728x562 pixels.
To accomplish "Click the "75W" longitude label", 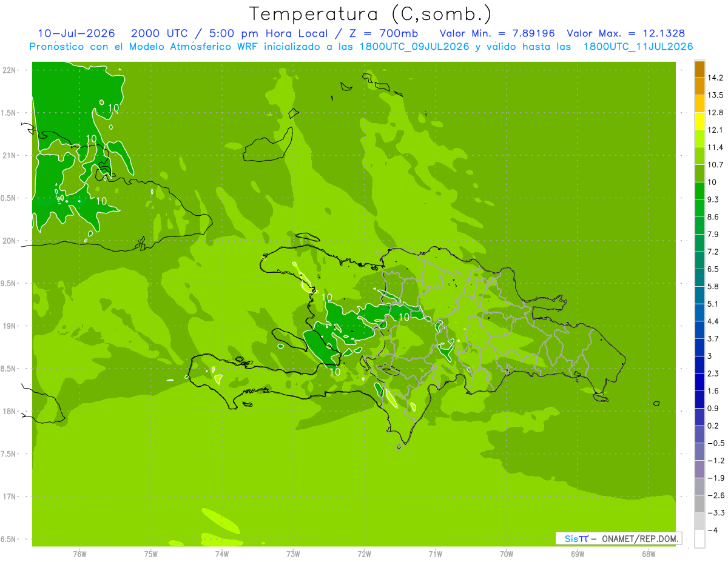I will click(151, 554).
